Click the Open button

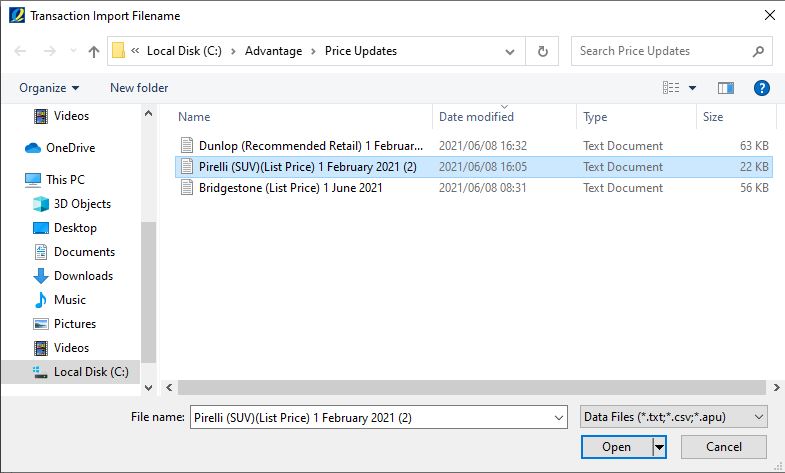pos(617,446)
